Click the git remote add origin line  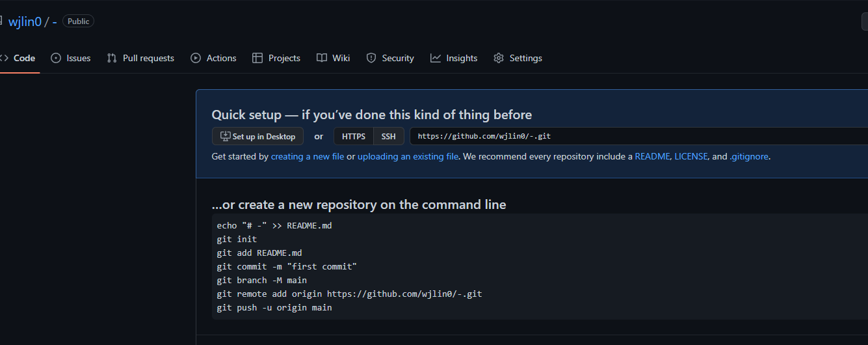coord(349,294)
